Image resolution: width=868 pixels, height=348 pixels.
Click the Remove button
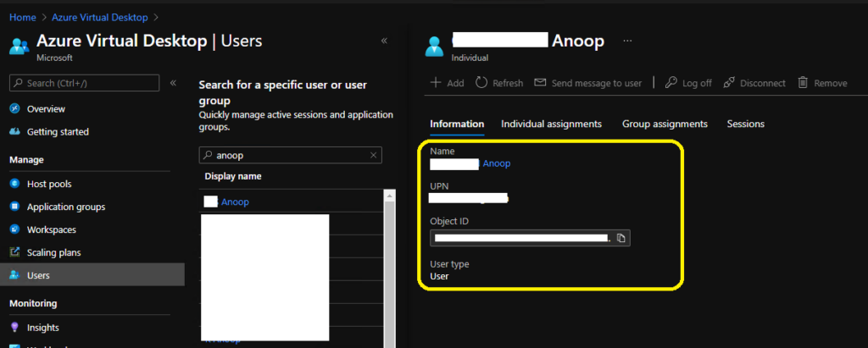click(x=822, y=83)
